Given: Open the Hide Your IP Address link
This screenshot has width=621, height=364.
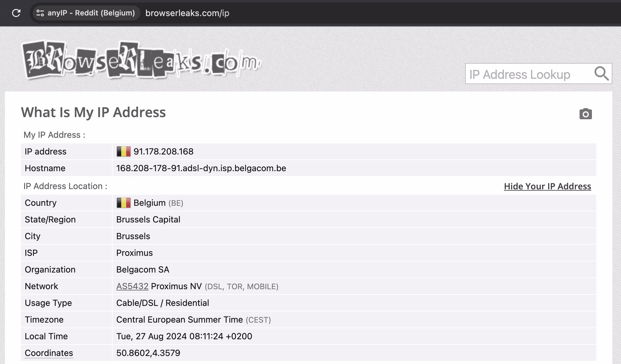Looking at the screenshot, I should pos(547,186).
